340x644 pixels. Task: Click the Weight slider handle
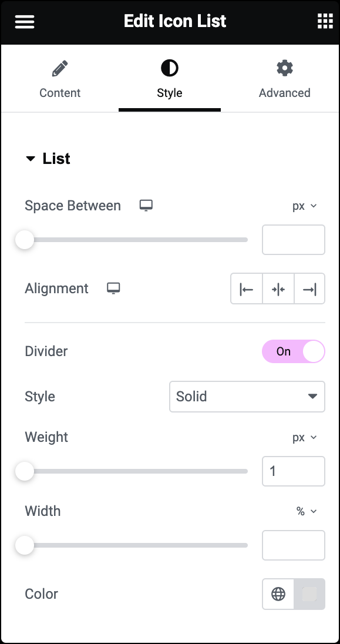coord(25,471)
